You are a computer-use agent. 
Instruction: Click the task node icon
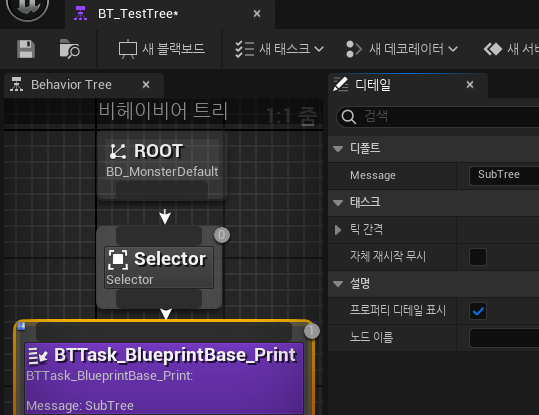(x=38, y=356)
